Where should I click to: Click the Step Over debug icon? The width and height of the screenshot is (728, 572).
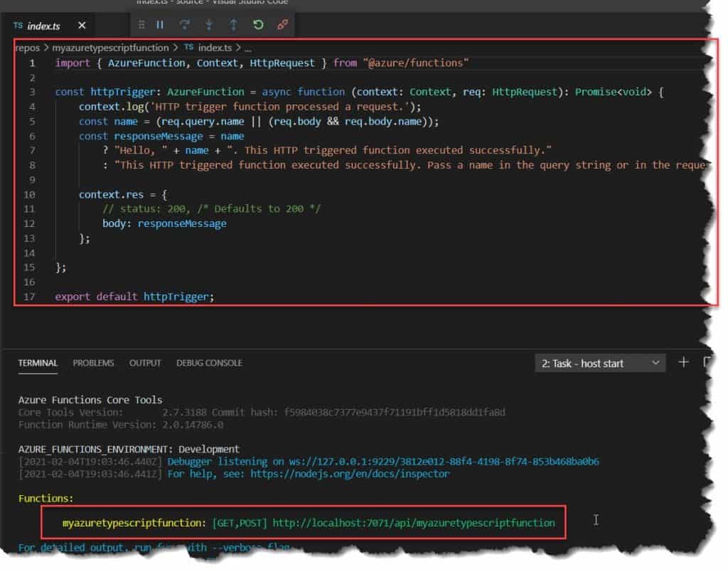[184, 24]
